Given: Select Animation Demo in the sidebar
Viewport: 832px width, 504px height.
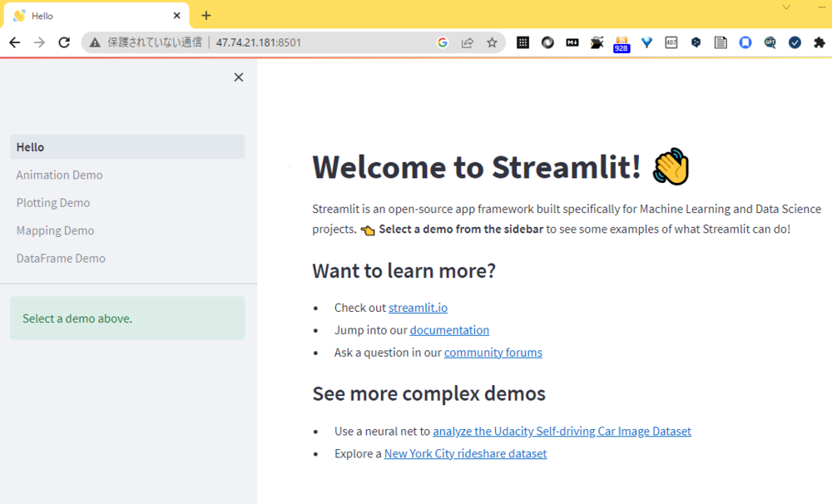Looking at the screenshot, I should point(60,175).
